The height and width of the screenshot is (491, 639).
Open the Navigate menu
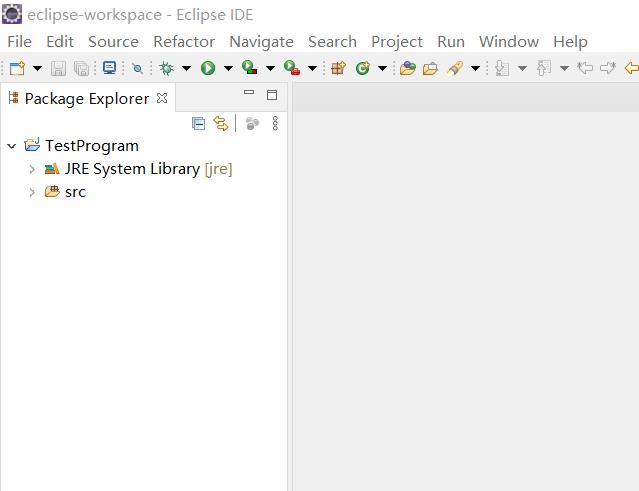[261, 42]
